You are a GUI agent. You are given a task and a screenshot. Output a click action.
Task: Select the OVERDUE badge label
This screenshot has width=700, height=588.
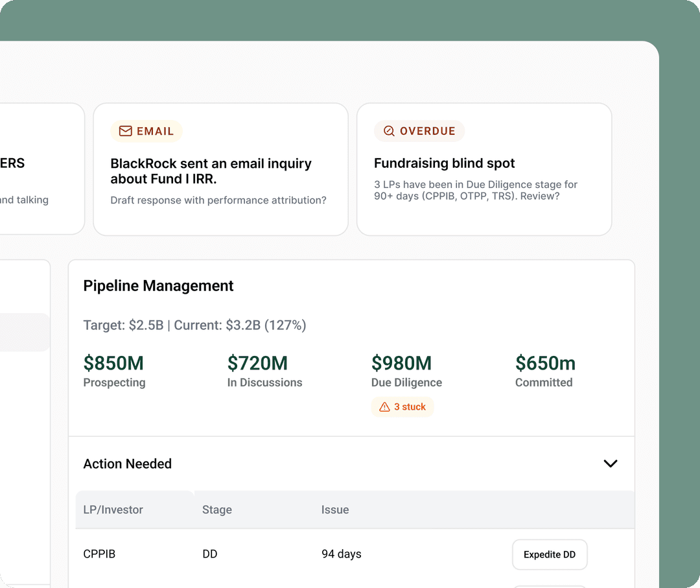pyautogui.click(x=427, y=131)
